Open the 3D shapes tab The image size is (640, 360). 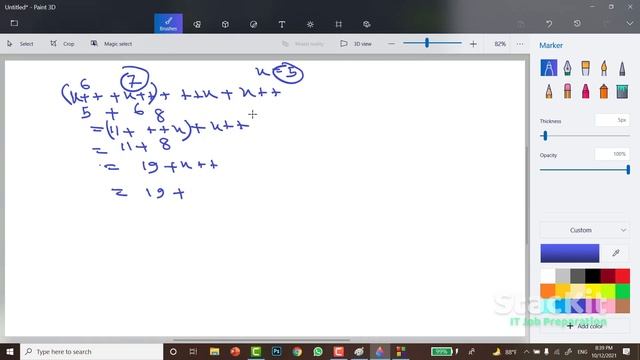click(225, 24)
